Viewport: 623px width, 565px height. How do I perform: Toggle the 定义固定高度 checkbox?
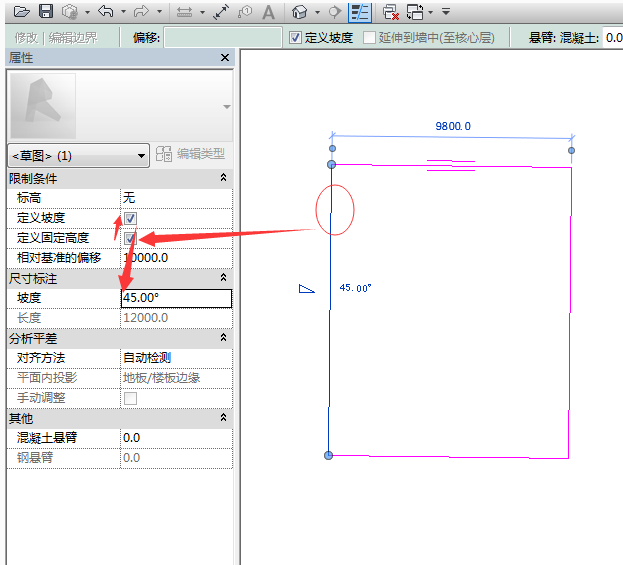[130, 238]
